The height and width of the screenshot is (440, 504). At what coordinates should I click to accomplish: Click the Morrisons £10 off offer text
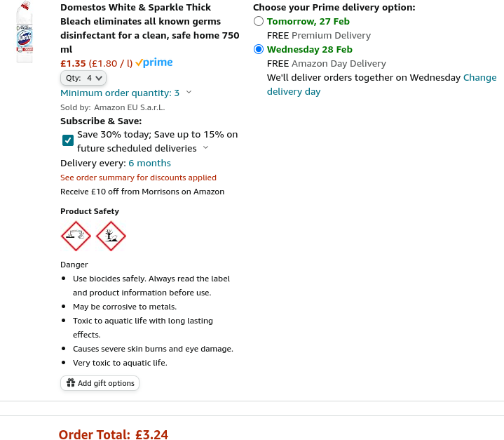coord(142,192)
